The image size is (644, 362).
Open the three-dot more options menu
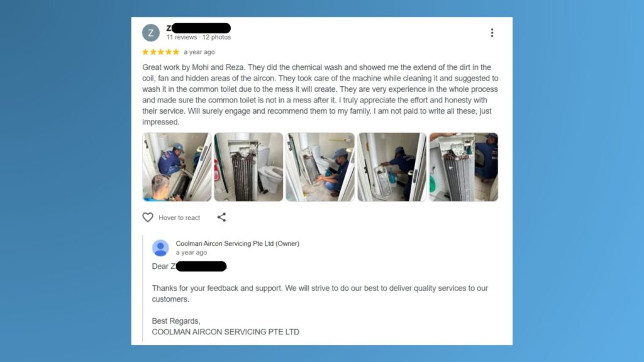click(492, 33)
